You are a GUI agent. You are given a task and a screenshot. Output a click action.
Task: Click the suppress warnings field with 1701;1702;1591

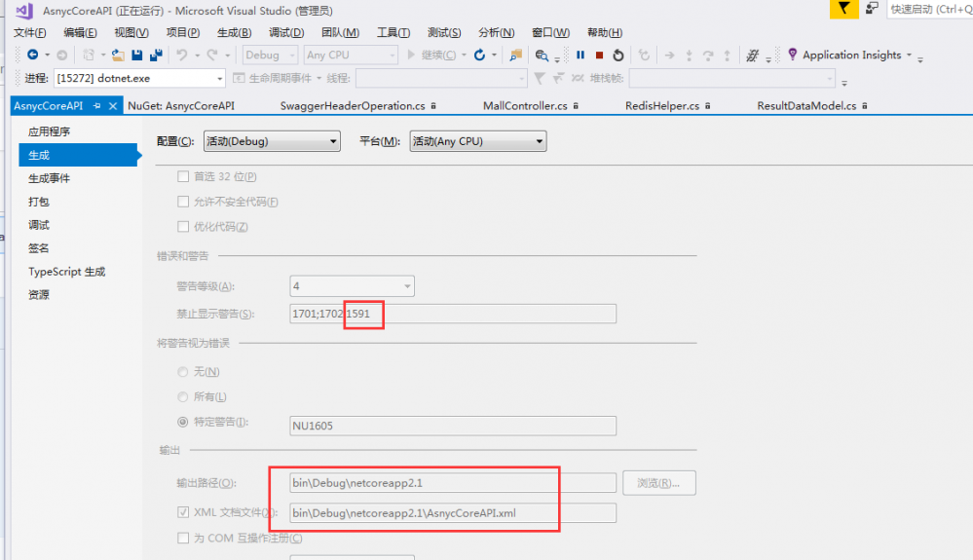coord(453,314)
